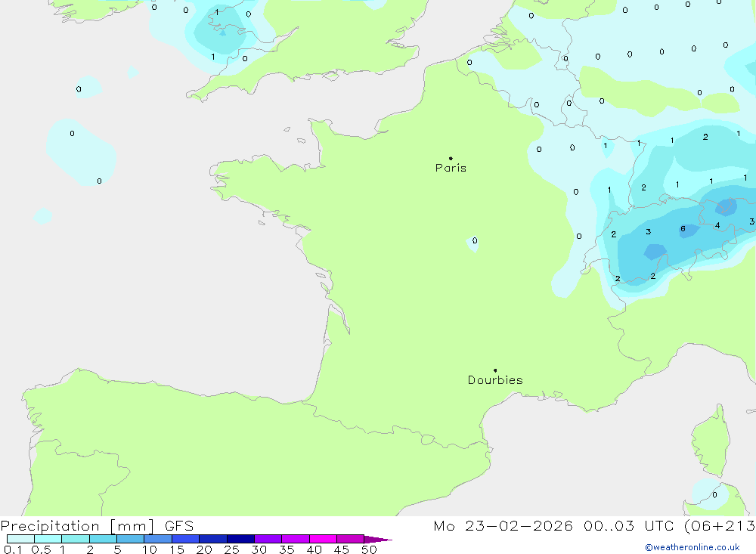Pick the 5–10 mm legend swatch
Image resolution: width=756 pixels, height=554 pixels.
pyautogui.click(x=131, y=539)
